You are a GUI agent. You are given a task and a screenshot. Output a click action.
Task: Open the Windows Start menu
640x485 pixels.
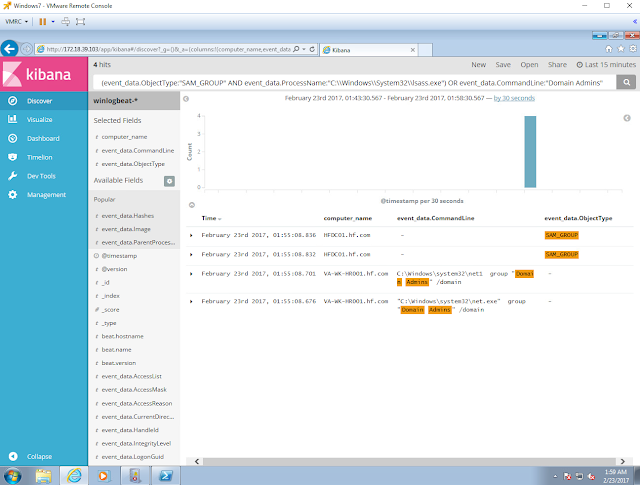pos(13,476)
